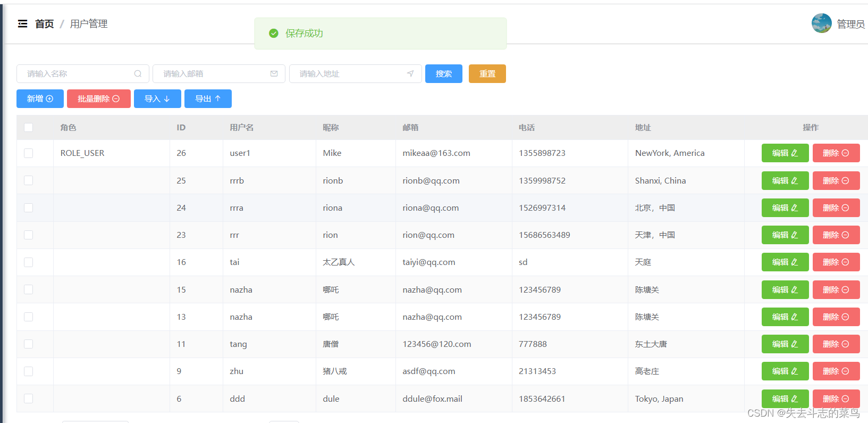Toggle the sidebar collapse hamburger icon

(22, 24)
